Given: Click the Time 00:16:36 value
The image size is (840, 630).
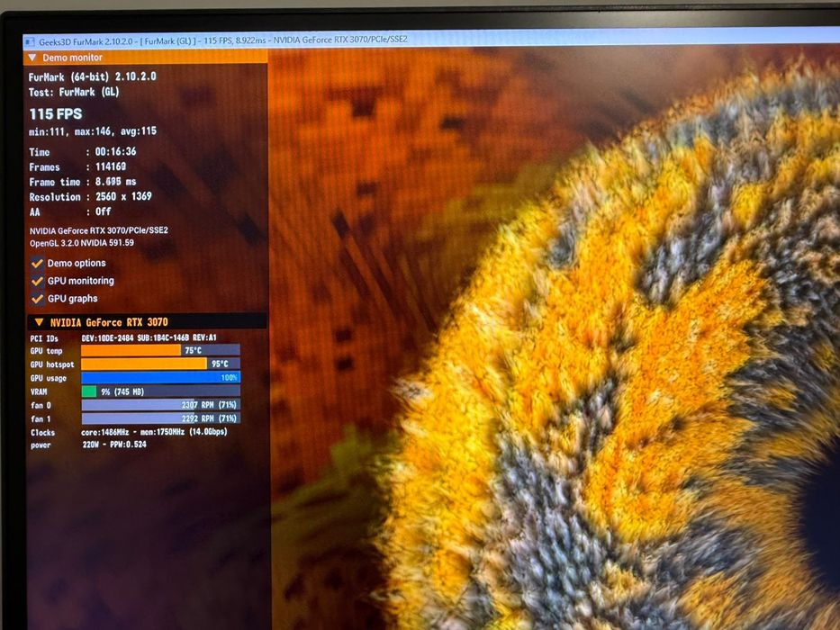Looking at the screenshot, I should coord(116,151).
